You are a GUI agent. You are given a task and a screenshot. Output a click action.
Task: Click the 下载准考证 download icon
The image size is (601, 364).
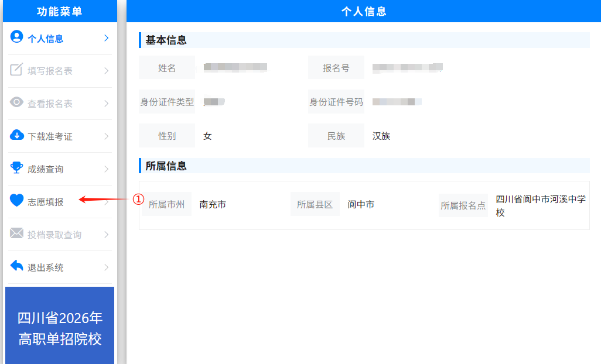16,136
